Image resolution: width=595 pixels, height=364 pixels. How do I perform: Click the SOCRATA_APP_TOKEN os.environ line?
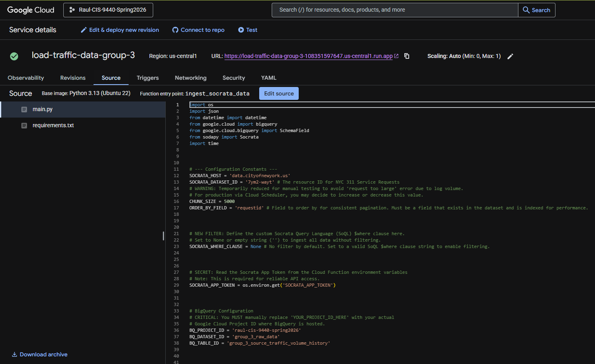262,285
